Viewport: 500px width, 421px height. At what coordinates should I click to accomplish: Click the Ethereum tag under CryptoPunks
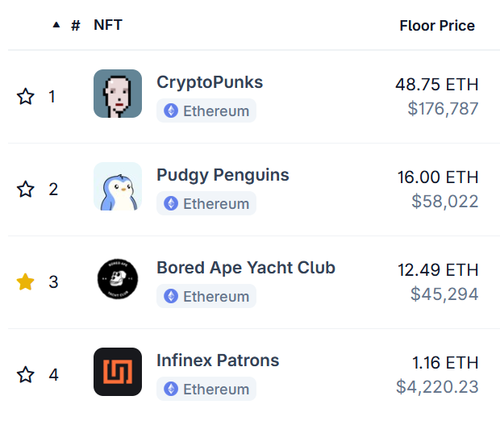206,111
